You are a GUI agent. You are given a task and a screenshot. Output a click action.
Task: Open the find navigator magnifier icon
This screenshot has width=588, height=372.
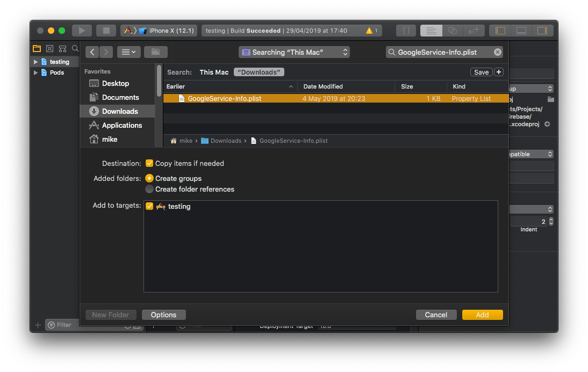[75, 48]
